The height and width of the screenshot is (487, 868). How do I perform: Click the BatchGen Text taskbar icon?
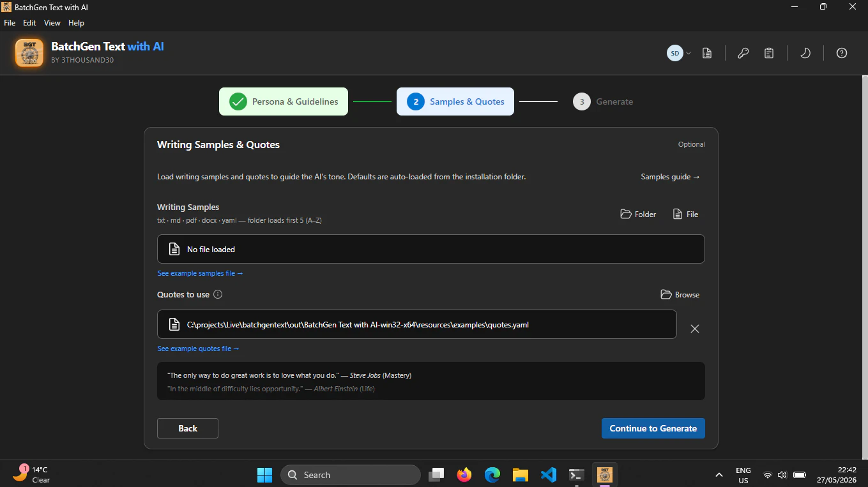(x=604, y=475)
